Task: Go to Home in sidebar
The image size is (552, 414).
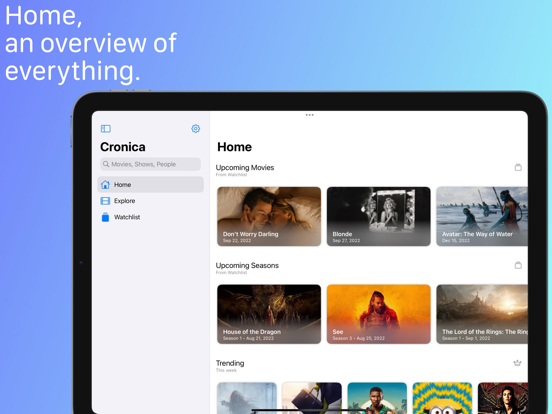Action: 150,184
